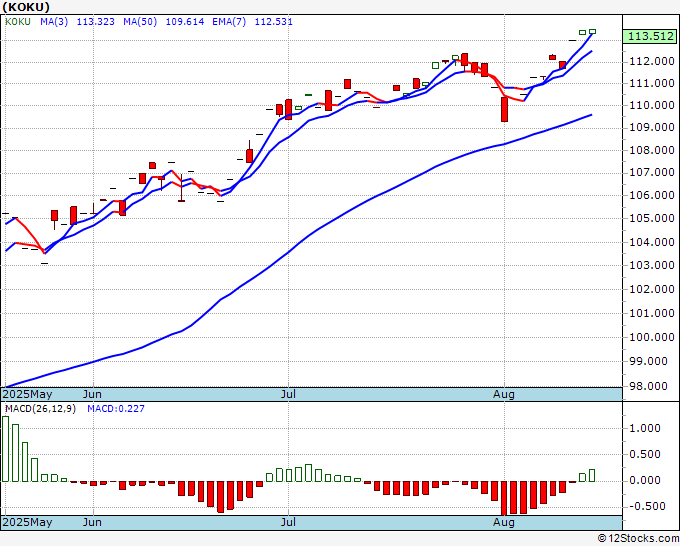Click the (KOKU) chart title
The image size is (680, 546).
point(26,7)
